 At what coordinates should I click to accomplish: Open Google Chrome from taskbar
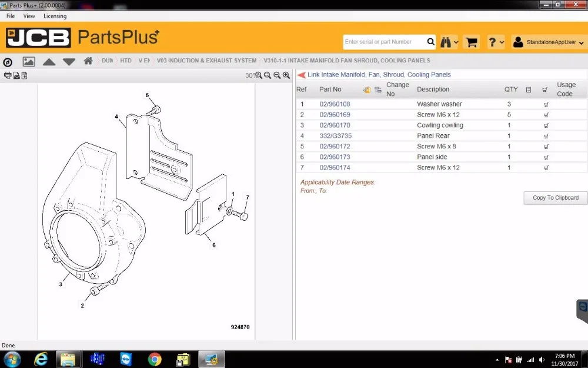154,359
